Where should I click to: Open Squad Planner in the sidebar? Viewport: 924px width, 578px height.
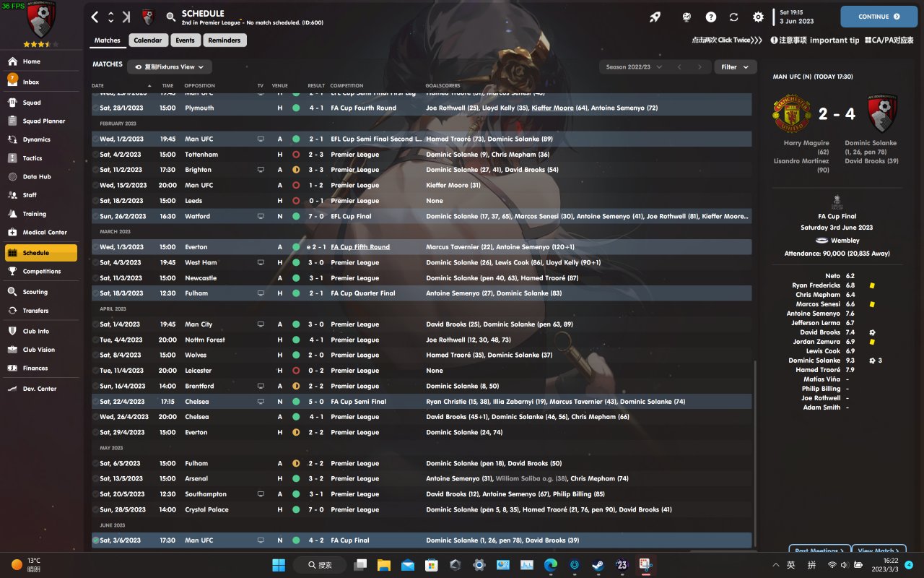point(40,121)
